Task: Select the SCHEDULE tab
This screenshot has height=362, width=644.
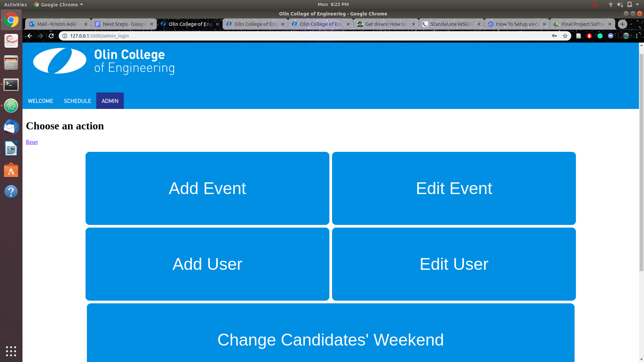Action: [77, 101]
